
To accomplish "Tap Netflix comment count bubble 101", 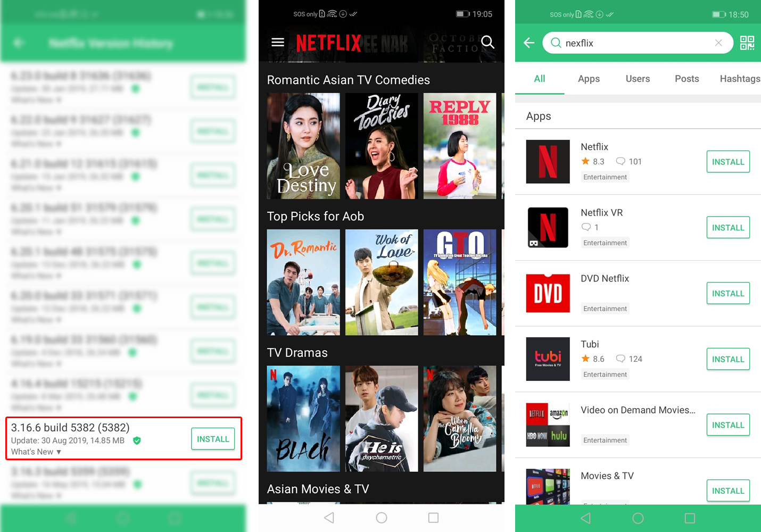I will 628,162.
